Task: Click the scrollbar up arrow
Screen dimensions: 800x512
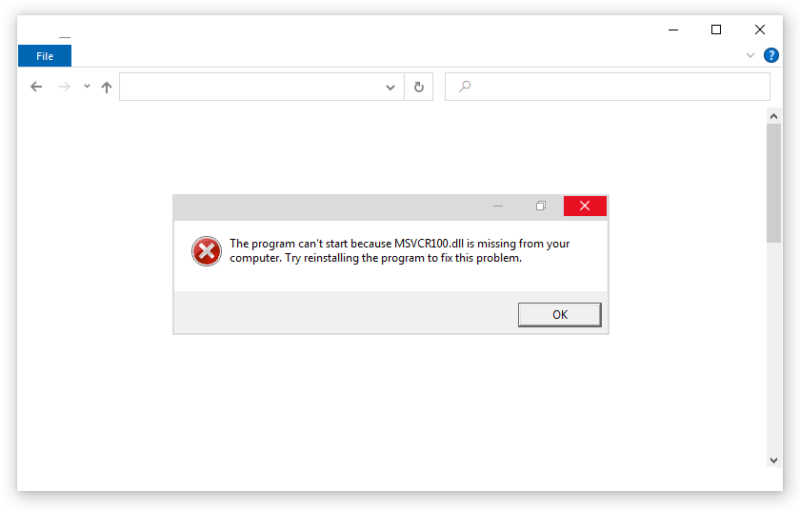Action: [x=773, y=116]
